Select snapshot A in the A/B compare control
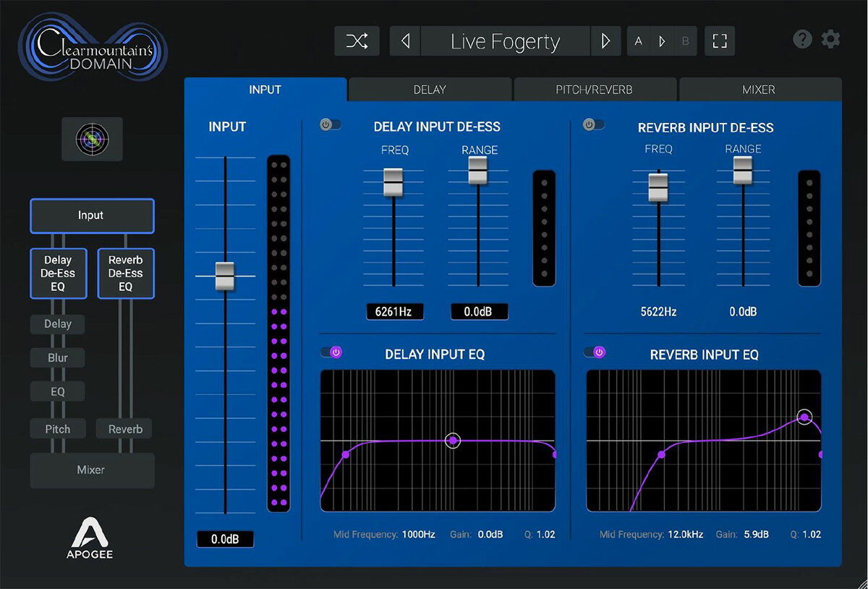 [x=639, y=41]
